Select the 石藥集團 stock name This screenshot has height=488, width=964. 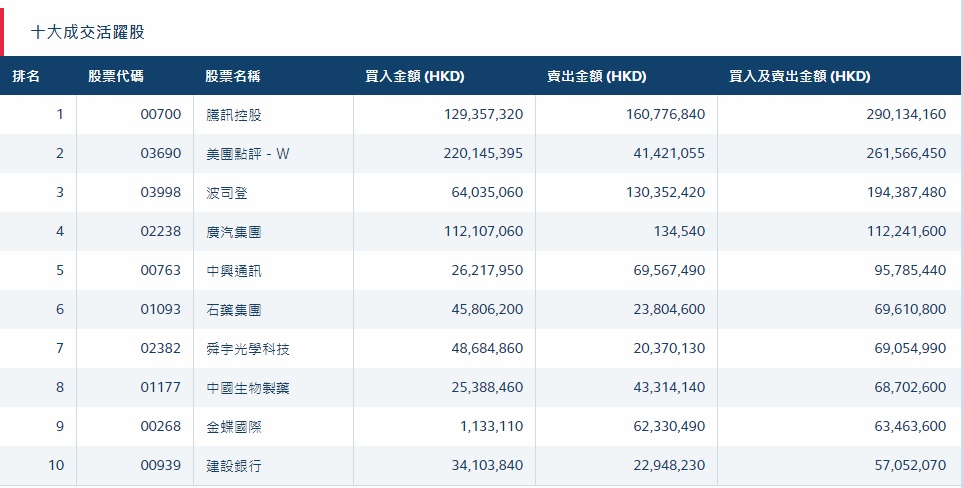point(233,310)
